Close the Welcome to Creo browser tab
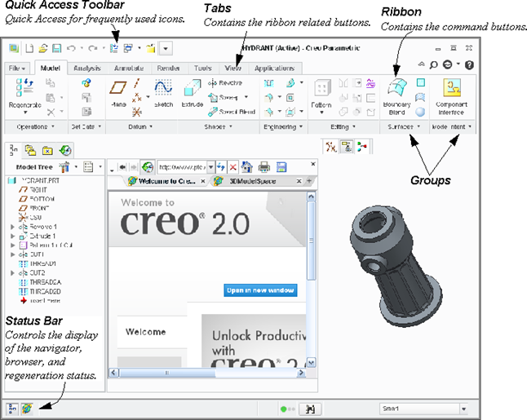Viewport: 527px width, 420px height. (x=202, y=181)
